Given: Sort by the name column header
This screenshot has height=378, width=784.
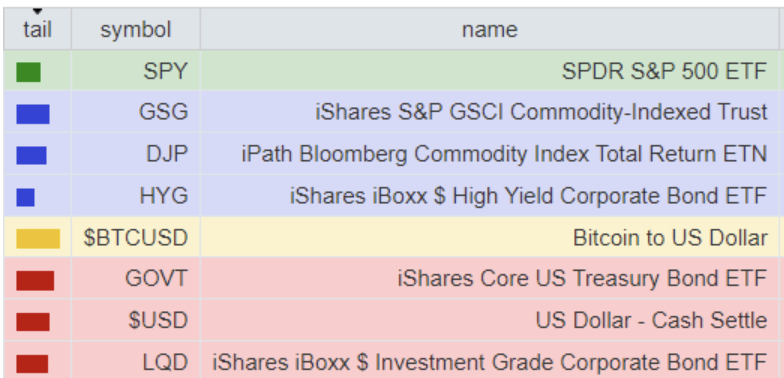Looking at the screenshot, I should 490,30.
